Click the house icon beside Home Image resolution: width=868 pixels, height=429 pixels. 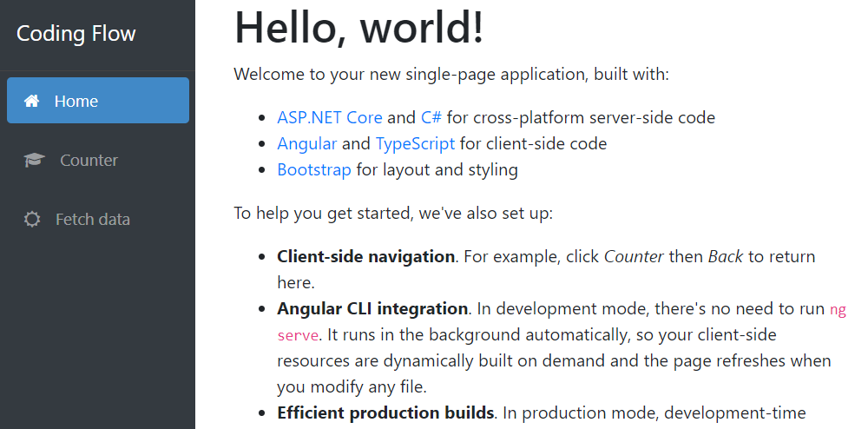pyautogui.click(x=31, y=101)
